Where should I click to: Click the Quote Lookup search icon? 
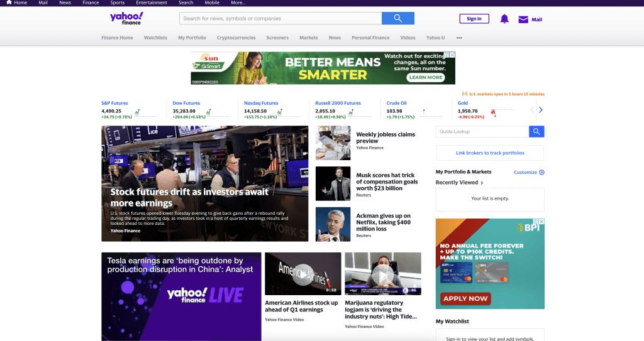[536, 131]
